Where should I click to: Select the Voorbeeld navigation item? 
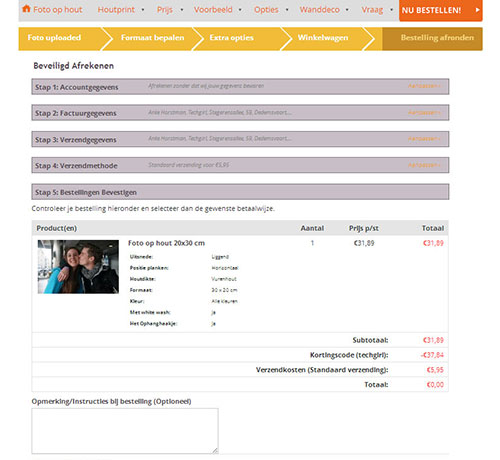click(213, 10)
